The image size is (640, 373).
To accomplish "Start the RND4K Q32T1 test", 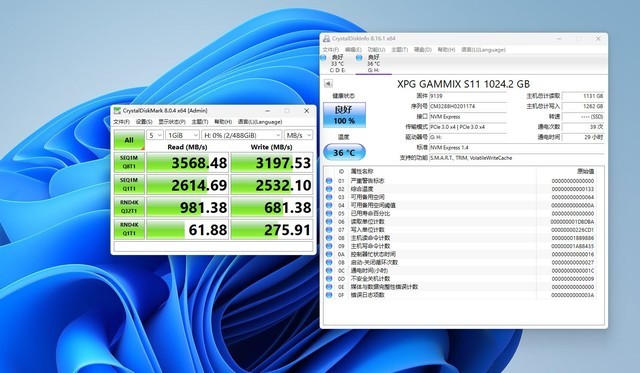I will pyautogui.click(x=129, y=207).
